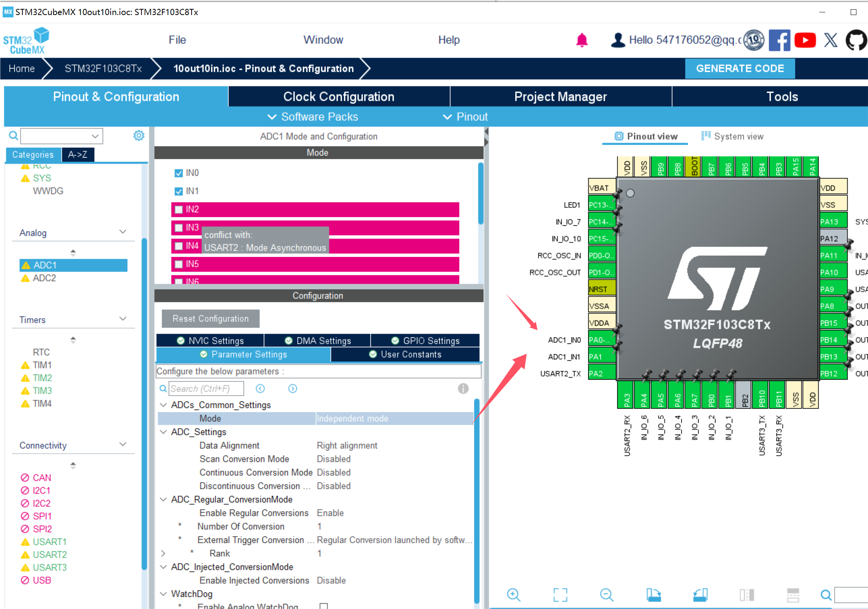Collapse ADCs_Common_Settings group

pyautogui.click(x=163, y=405)
